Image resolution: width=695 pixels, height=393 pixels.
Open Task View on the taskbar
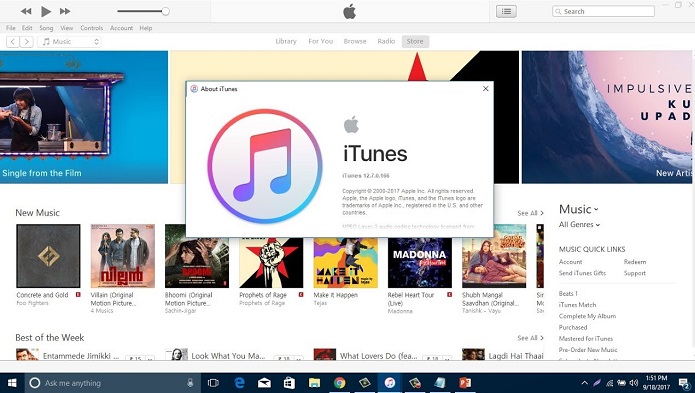[213, 383]
